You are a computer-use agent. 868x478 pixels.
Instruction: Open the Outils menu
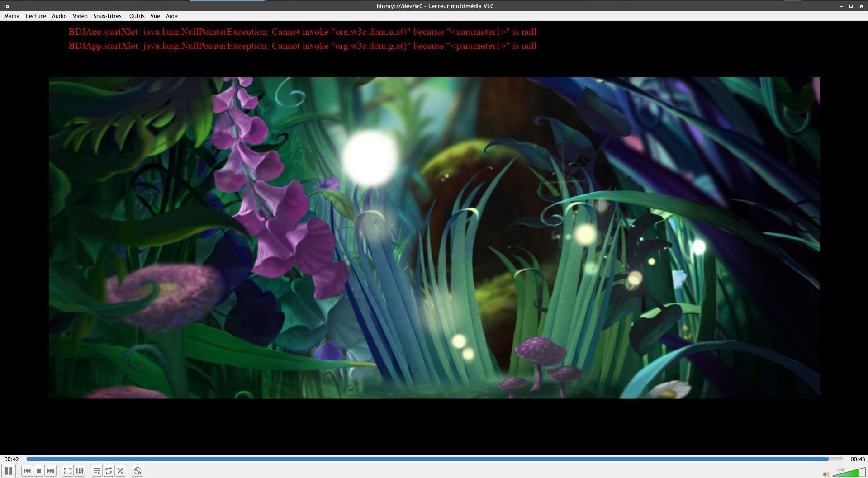[137, 16]
